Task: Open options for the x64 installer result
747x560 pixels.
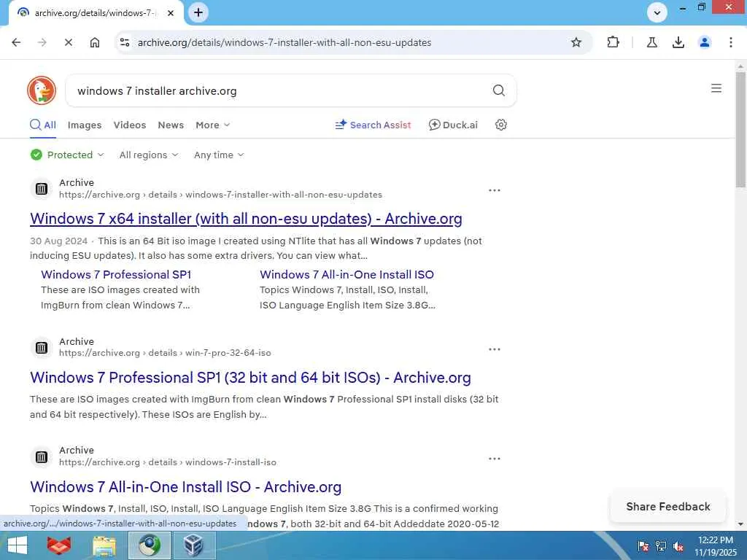Action: 494,190
